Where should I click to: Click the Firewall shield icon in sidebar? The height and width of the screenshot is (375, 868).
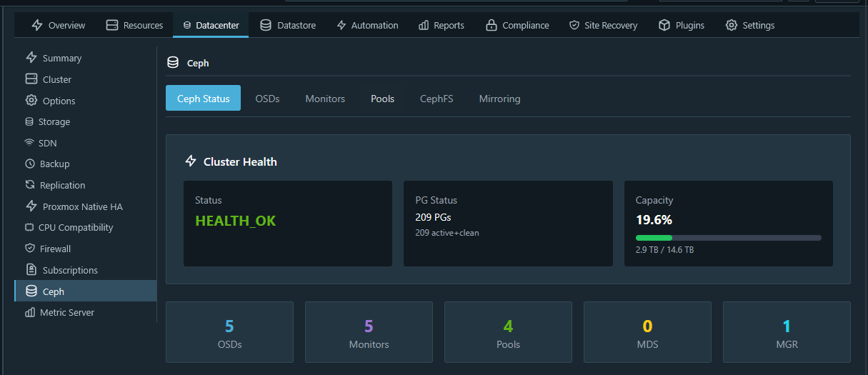30,249
